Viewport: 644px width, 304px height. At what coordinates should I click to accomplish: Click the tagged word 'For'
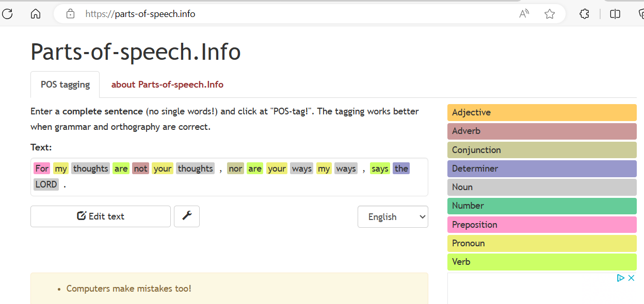tap(42, 168)
